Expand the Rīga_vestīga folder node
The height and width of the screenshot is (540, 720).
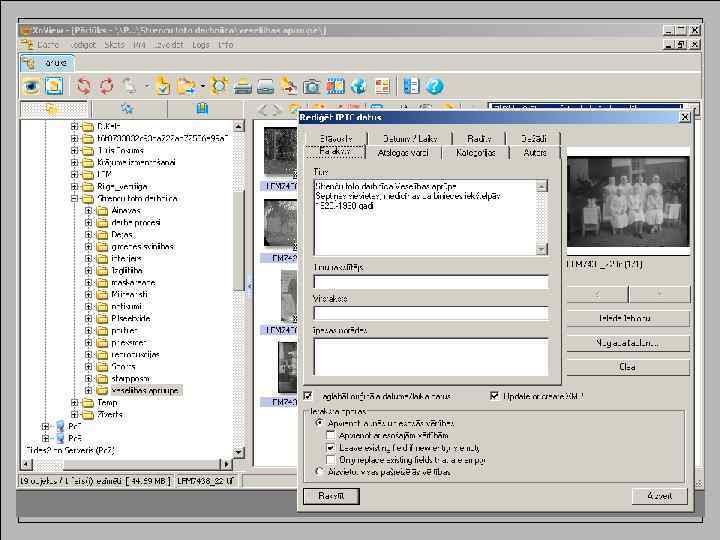[75, 186]
